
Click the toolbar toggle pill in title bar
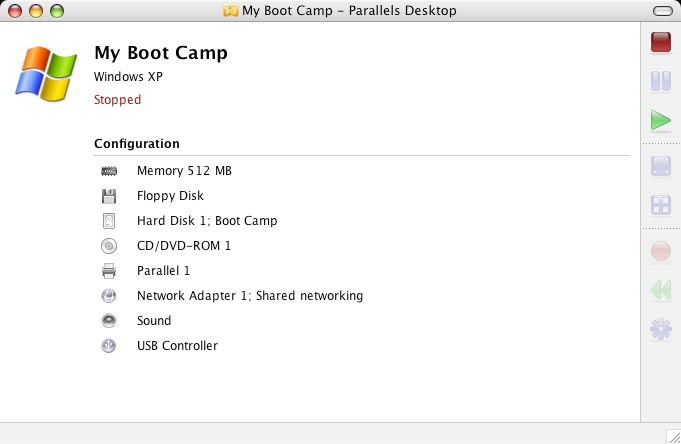click(662, 11)
